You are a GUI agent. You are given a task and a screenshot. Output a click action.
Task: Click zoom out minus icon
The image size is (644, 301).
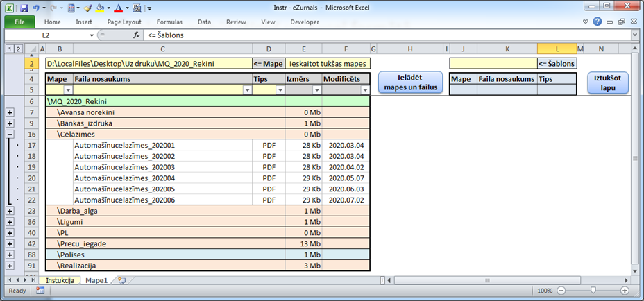point(561,291)
